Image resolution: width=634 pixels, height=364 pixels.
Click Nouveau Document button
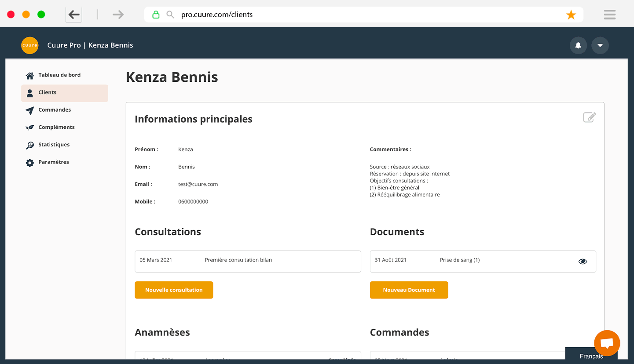tap(409, 290)
